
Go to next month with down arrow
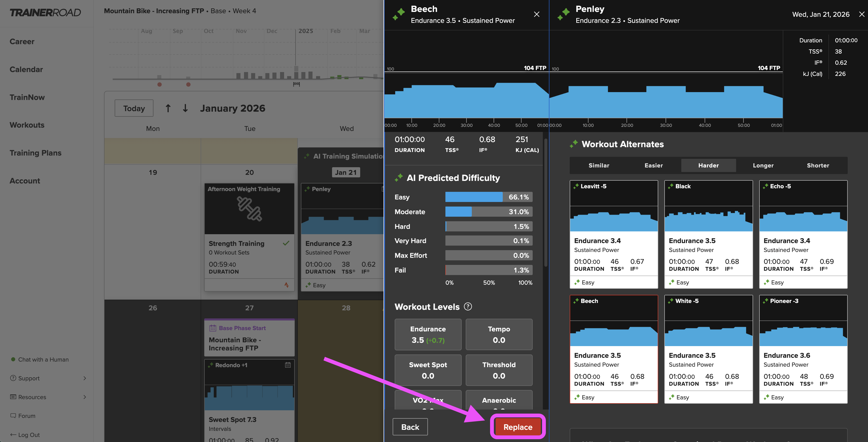click(x=185, y=108)
